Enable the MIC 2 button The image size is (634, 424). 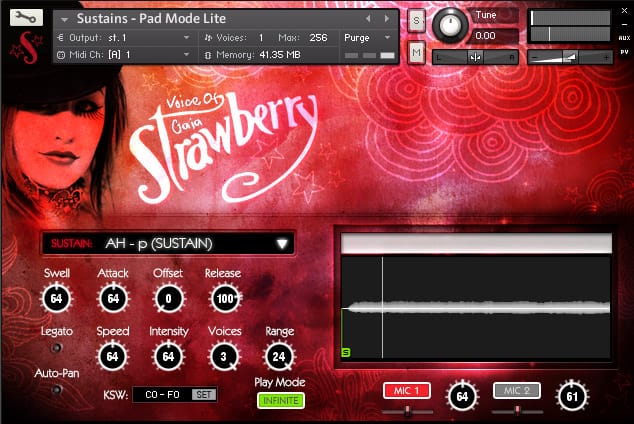[516, 390]
